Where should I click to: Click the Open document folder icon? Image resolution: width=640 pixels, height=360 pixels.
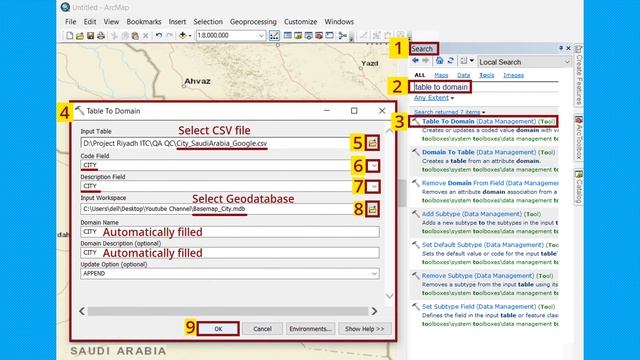tap(80, 36)
